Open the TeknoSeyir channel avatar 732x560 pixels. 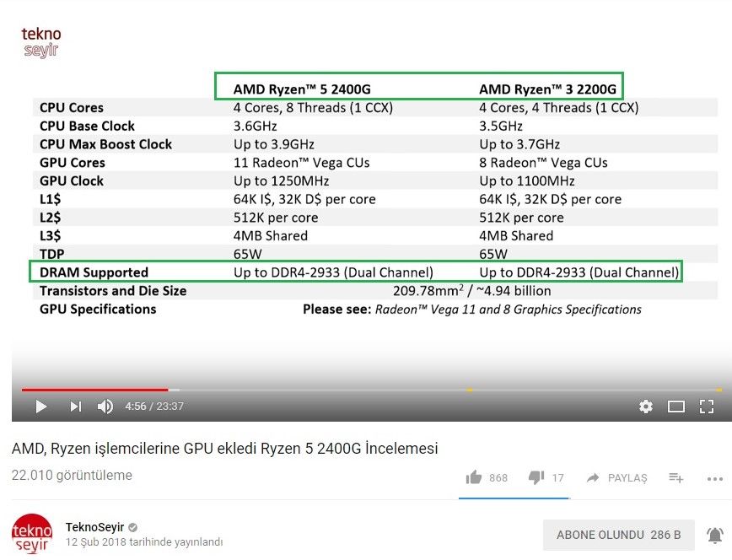[x=32, y=534]
